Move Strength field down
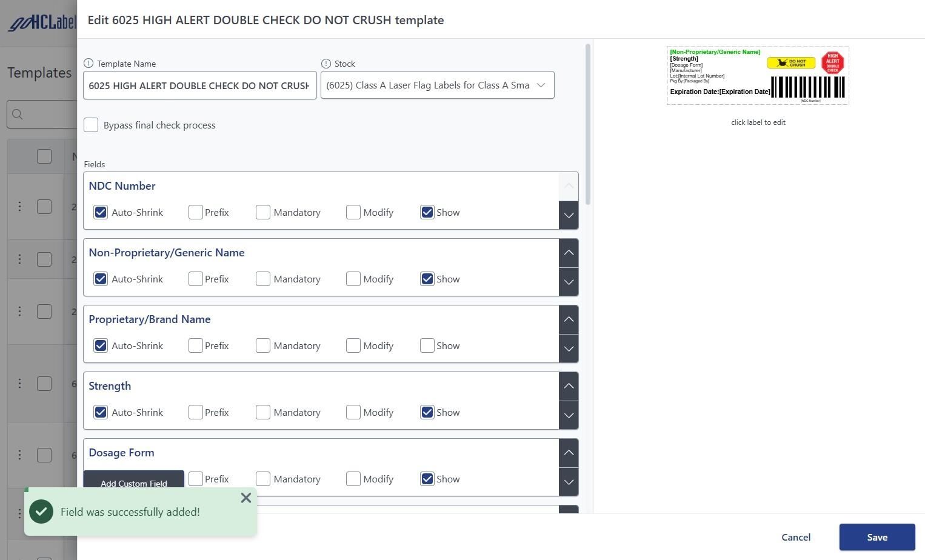925x560 pixels. click(569, 415)
